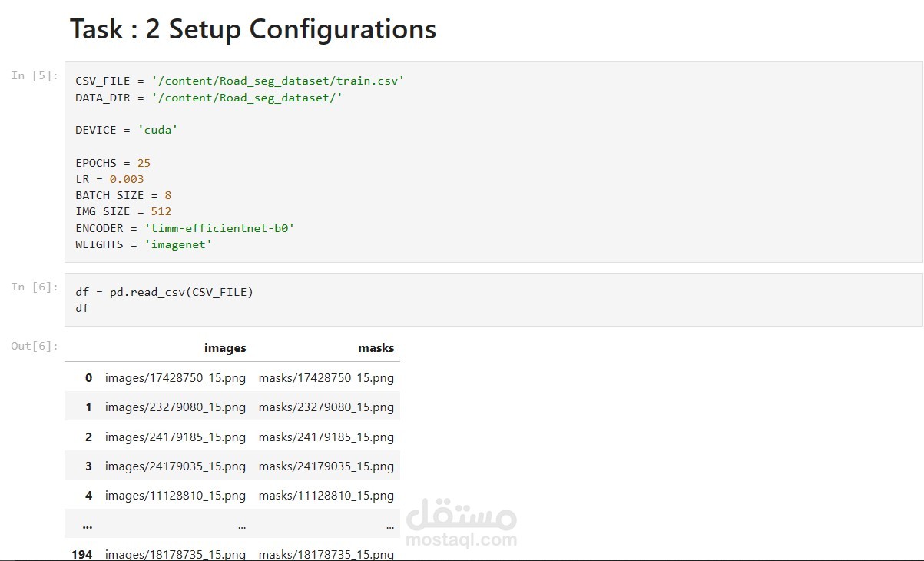Click masks/24179035_15.png cell in row 3
Screen dimensions: 924x561
pyautogui.click(x=326, y=466)
